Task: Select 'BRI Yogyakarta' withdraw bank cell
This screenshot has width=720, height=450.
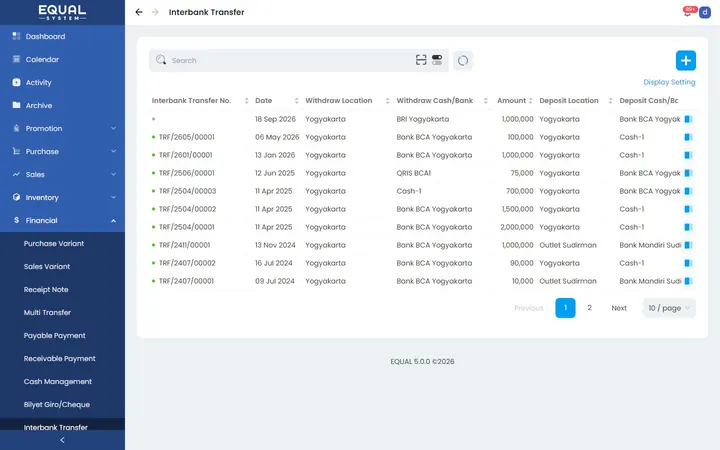Action: click(x=423, y=119)
